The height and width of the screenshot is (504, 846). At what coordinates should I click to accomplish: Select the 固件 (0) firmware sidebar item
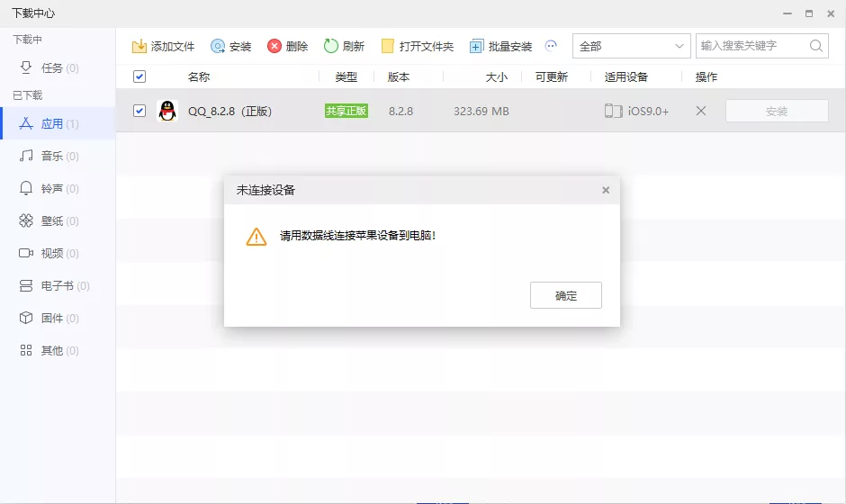click(x=58, y=318)
